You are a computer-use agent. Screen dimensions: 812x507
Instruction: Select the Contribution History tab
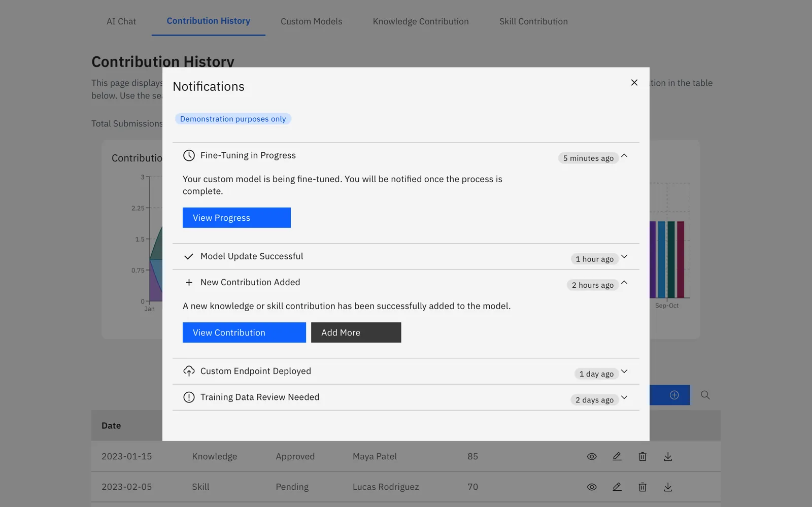point(208,21)
